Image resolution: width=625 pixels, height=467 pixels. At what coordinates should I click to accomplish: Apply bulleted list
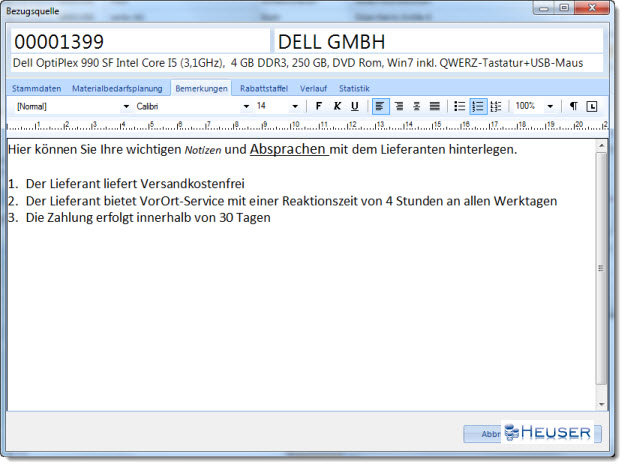coord(459,106)
